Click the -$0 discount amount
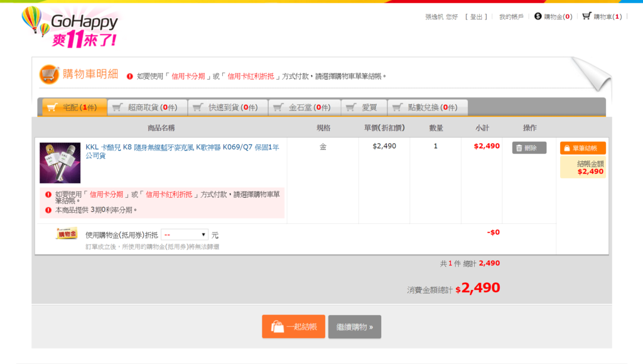The image size is (643, 364). 494,232
